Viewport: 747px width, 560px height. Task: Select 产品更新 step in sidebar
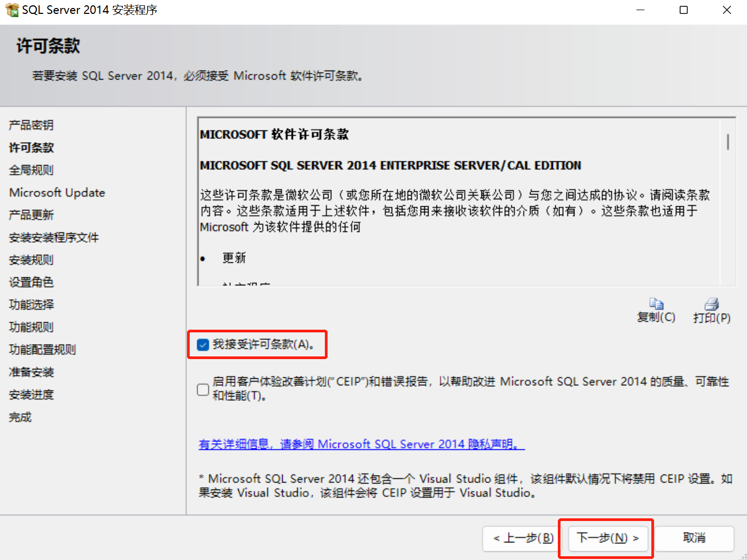pyautogui.click(x=32, y=215)
